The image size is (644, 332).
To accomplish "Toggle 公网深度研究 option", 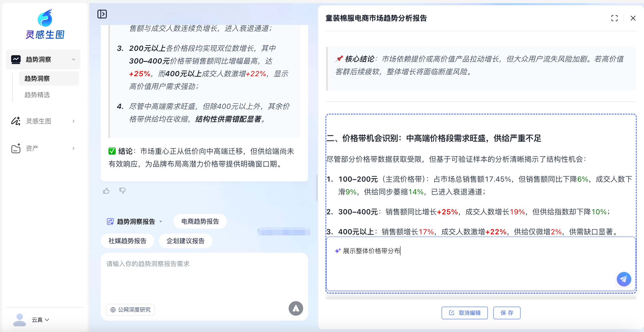I will tap(130, 310).
